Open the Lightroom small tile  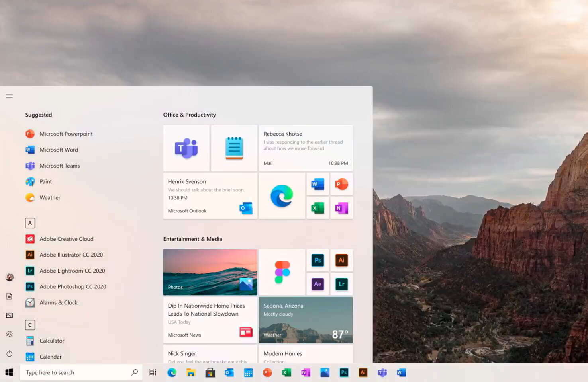pyautogui.click(x=342, y=284)
